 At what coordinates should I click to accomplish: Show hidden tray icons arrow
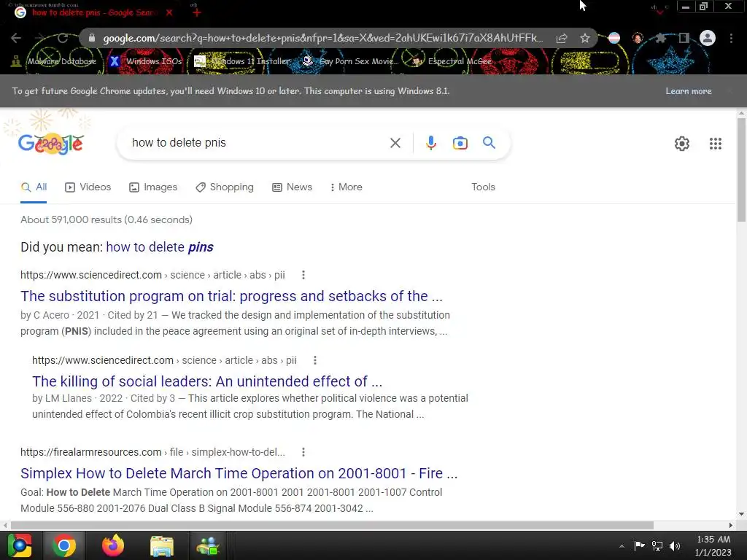pyautogui.click(x=622, y=546)
